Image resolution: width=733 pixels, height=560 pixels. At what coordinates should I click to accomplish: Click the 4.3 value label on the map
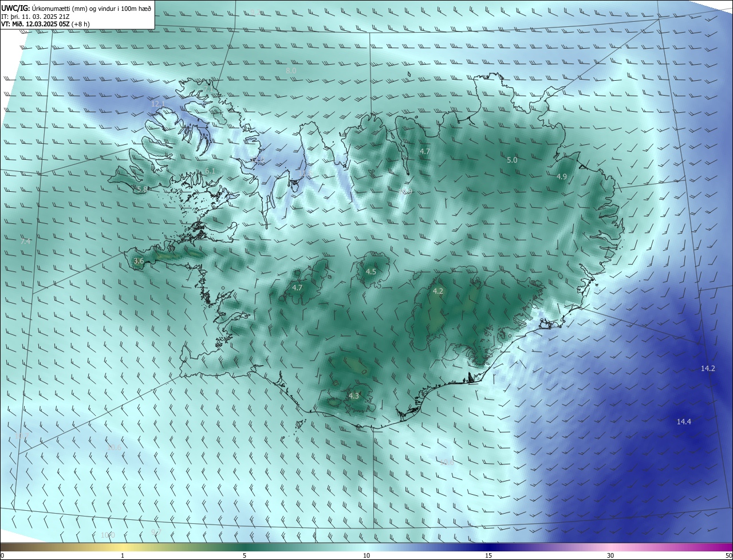click(353, 396)
